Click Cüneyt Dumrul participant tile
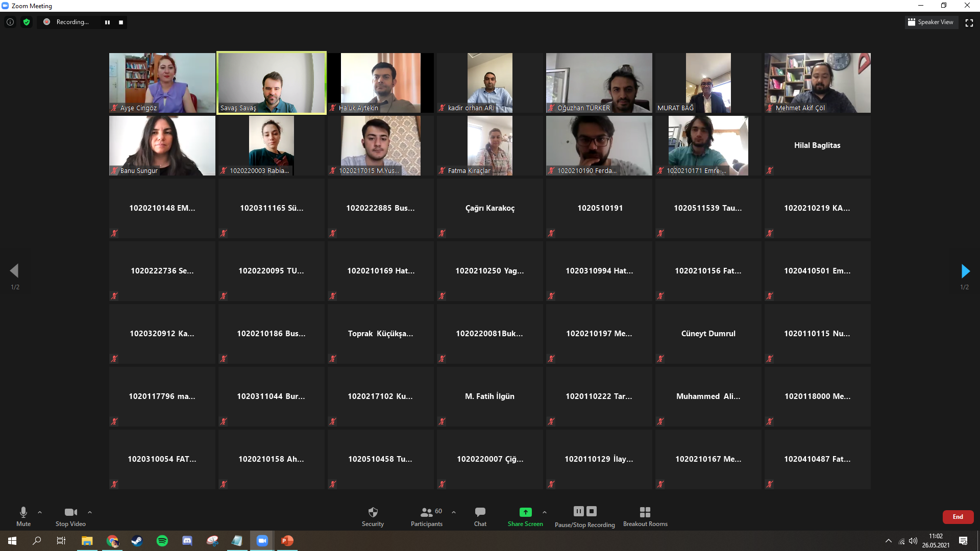Image resolution: width=980 pixels, height=551 pixels. 708,334
